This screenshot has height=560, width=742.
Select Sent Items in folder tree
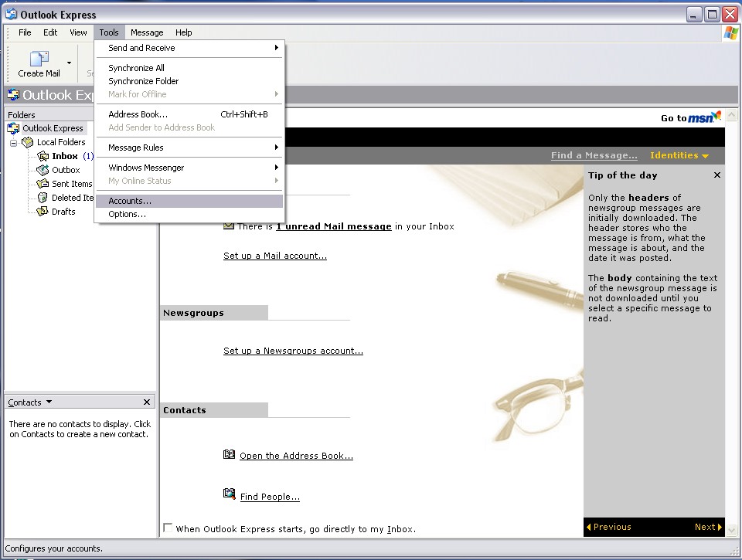click(x=72, y=184)
